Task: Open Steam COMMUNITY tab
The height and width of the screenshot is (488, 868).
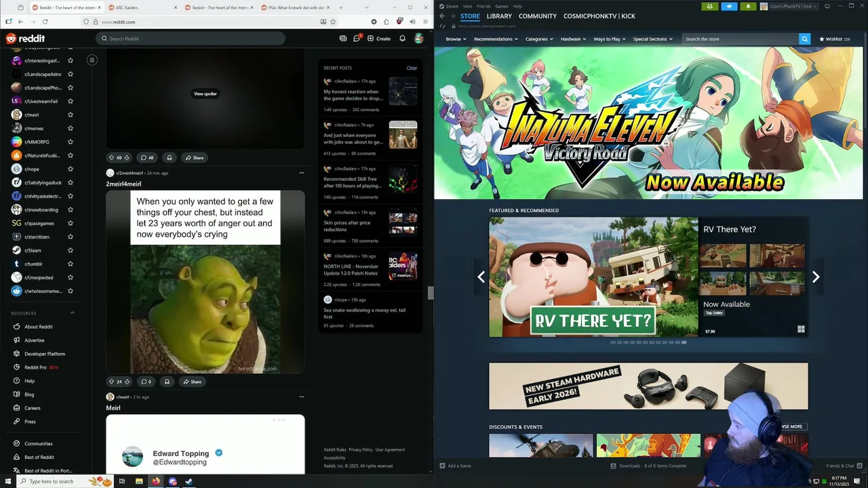Action: (538, 16)
